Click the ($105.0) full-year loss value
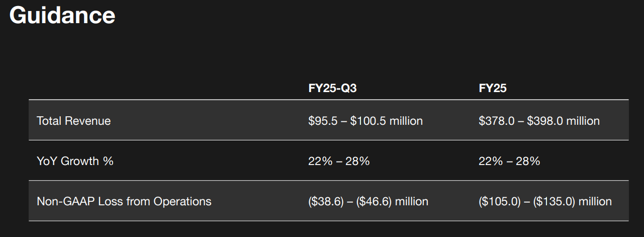 coord(499,201)
